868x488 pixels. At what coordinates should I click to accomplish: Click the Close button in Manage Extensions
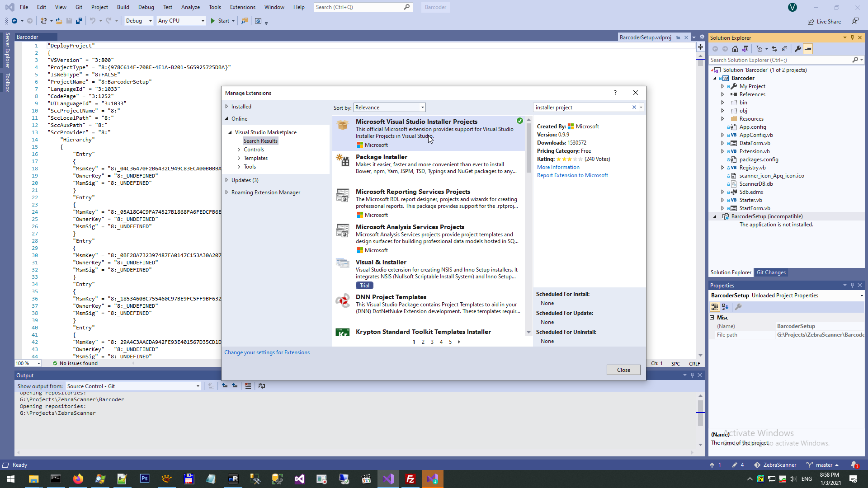pos(623,370)
